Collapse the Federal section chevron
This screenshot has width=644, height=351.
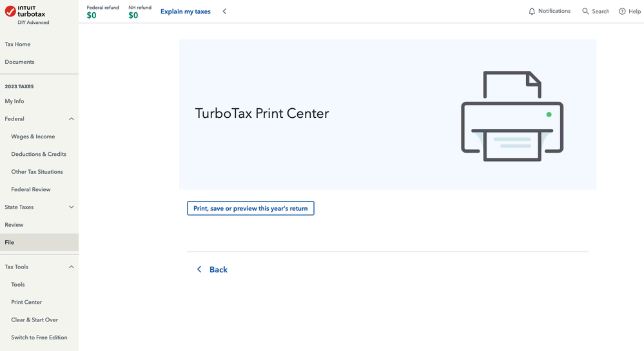[x=72, y=119]
